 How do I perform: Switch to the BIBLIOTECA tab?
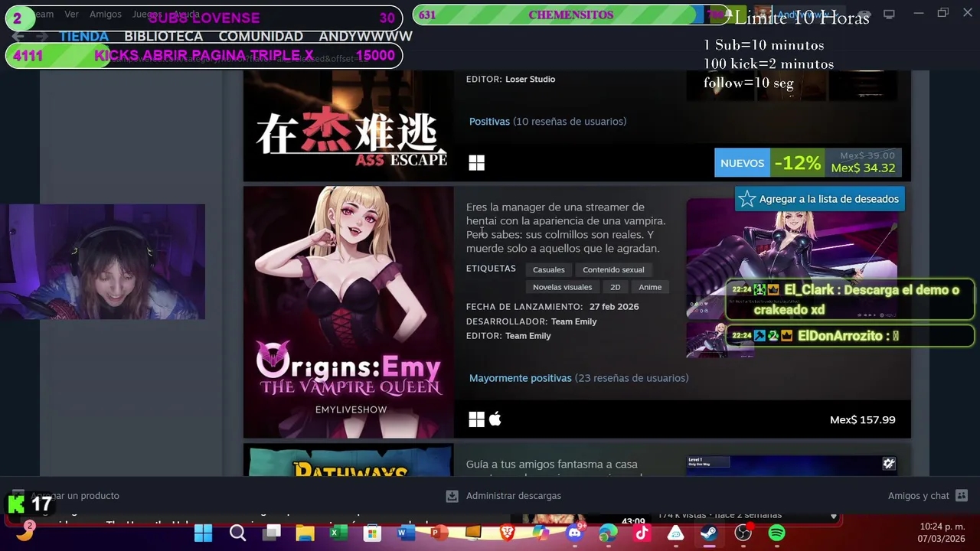click(x=164, y=36)
